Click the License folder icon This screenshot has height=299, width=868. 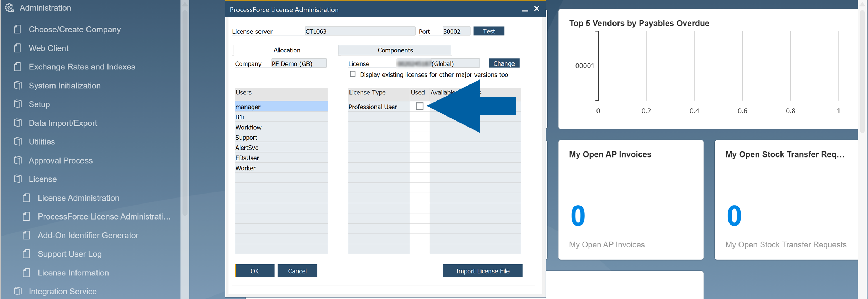[x=17, y=179]
